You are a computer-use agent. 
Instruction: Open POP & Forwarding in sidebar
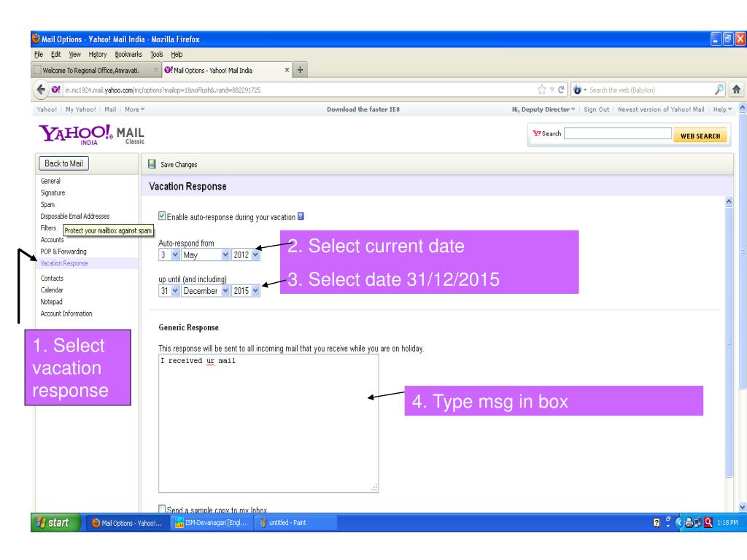pyautogui.click(x=63, y=252)
